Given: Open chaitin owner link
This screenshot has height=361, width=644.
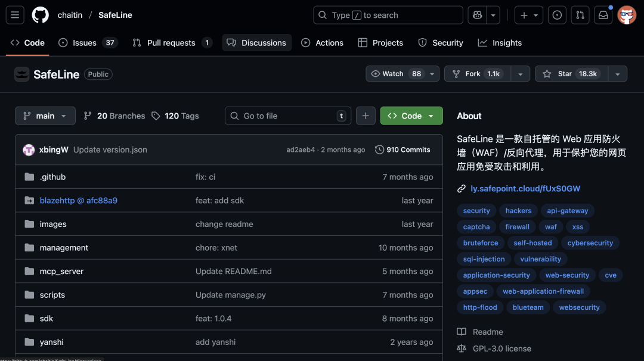Looking at the screenshot, I should (70, 15).
